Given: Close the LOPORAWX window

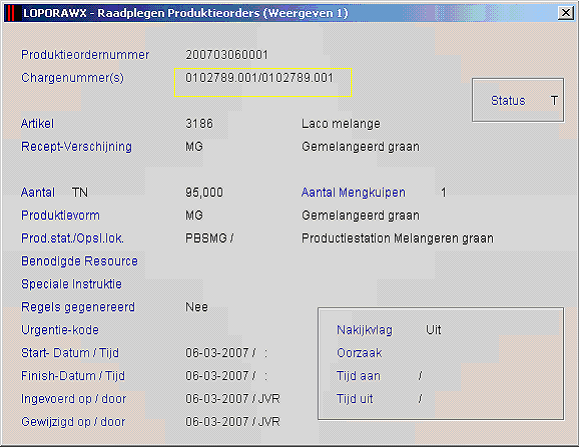Looking at the screenshot, I should (x=566, y=13).
